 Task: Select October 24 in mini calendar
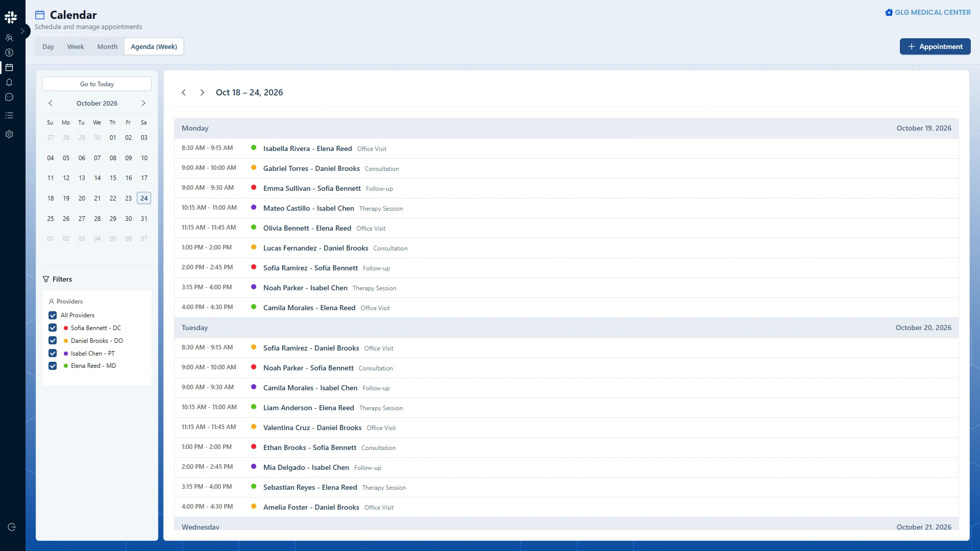(144, 198)
